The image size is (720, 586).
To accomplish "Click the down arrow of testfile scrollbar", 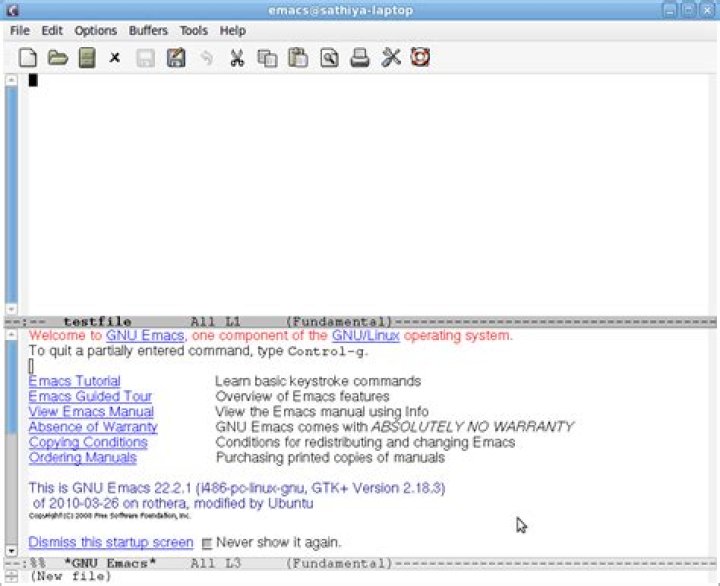I will (11, 309).
